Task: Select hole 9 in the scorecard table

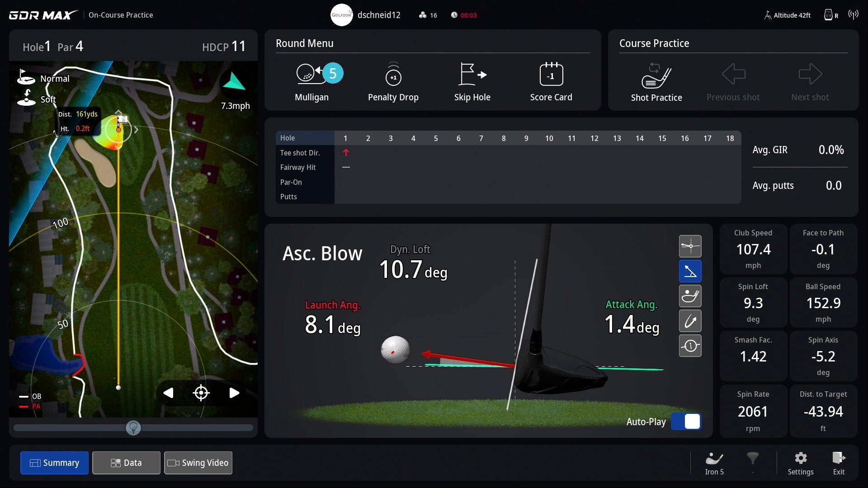Action: [x=526, y=138]
